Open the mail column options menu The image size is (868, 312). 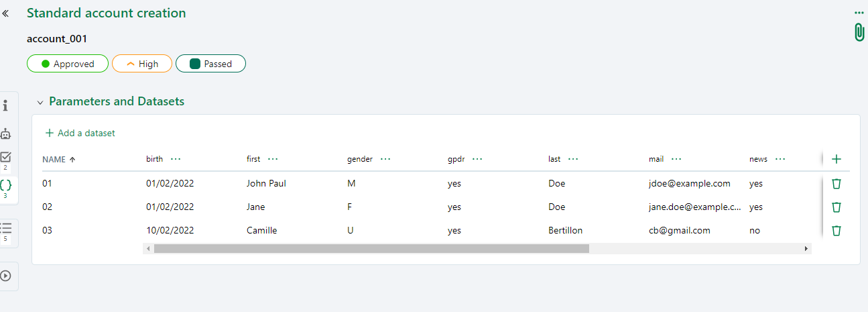(x=676, y=159)
